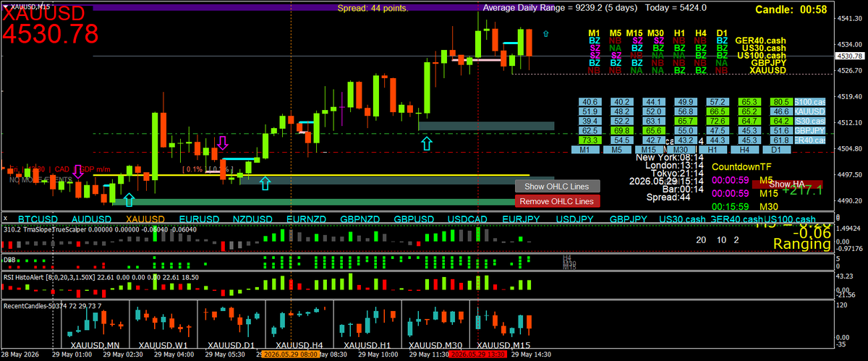Switch chart to the EURUSD symbol button
The width and height of the screenshot is (868, 361).
199,218
